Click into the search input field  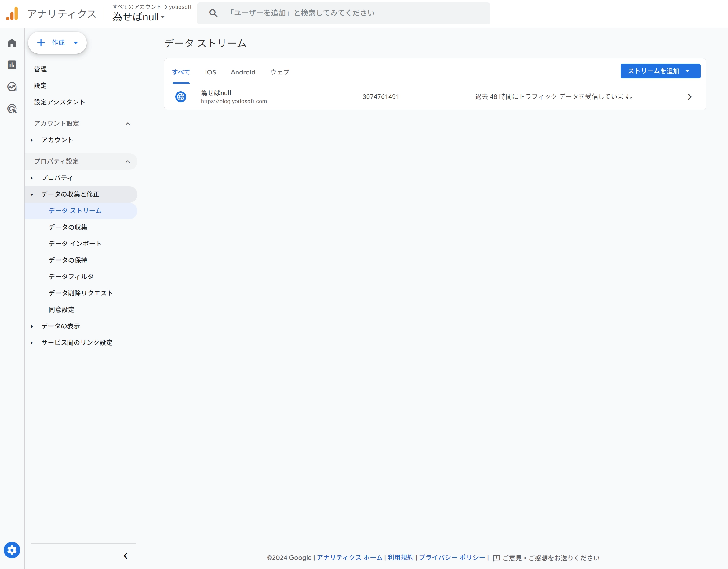pos(343,13)
